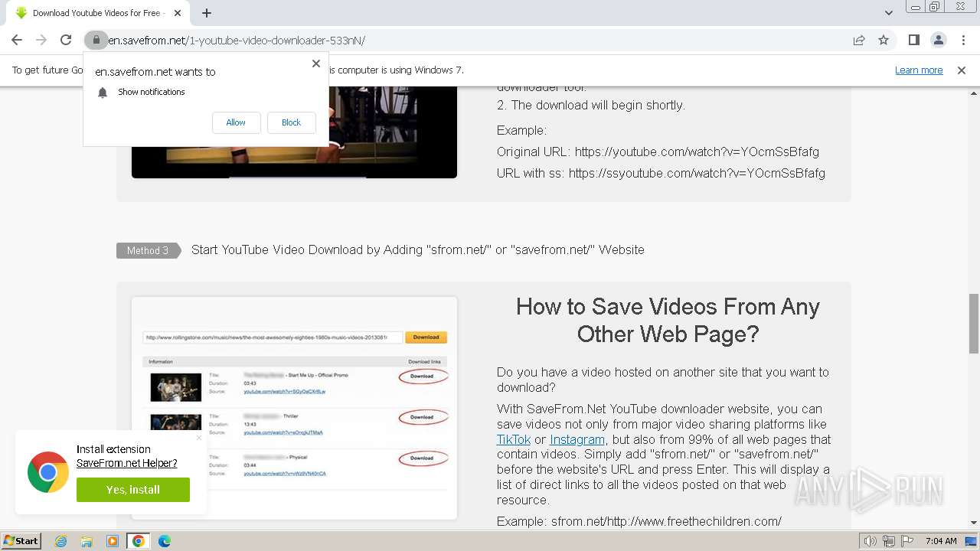Open Windows Start menu
980x551 pixels.
21,541
